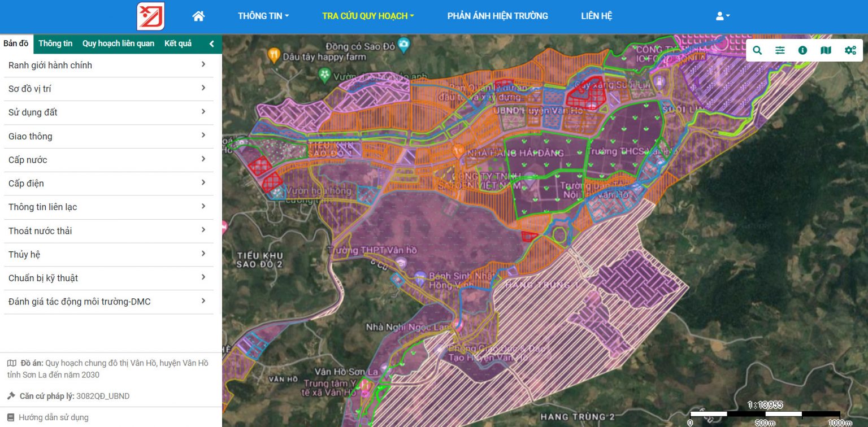Open map settings gears icon

(x=850, y=50)
